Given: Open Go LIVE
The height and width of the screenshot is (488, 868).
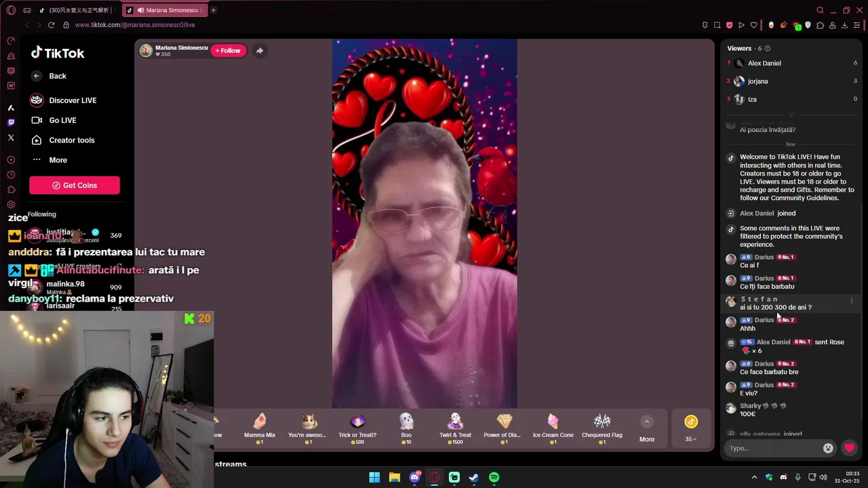Looking at the screenshot, I should [62, 120].
